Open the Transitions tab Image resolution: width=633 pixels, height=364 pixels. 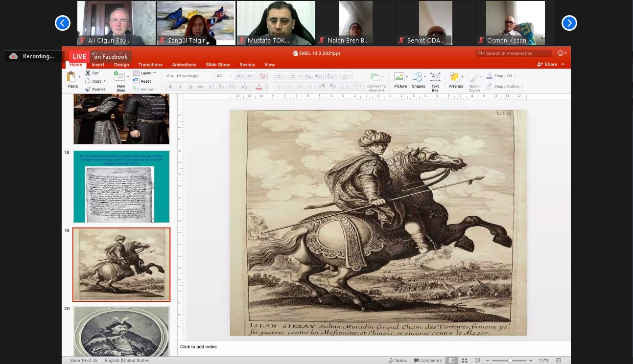tap(150, 65)
